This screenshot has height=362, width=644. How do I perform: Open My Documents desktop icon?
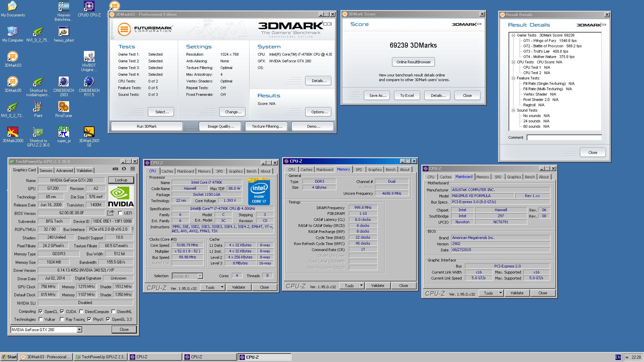(x=13, y=9)
